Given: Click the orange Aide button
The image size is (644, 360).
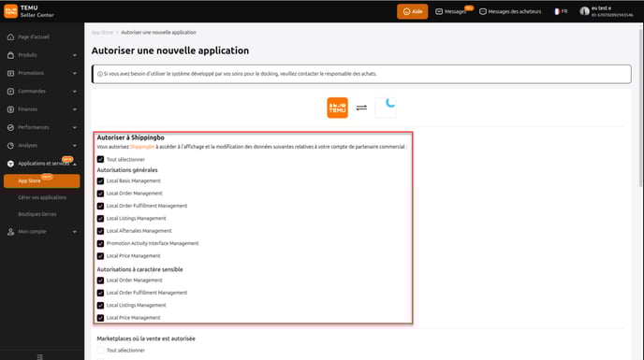Looking at the screenshot, I should 413,11.
